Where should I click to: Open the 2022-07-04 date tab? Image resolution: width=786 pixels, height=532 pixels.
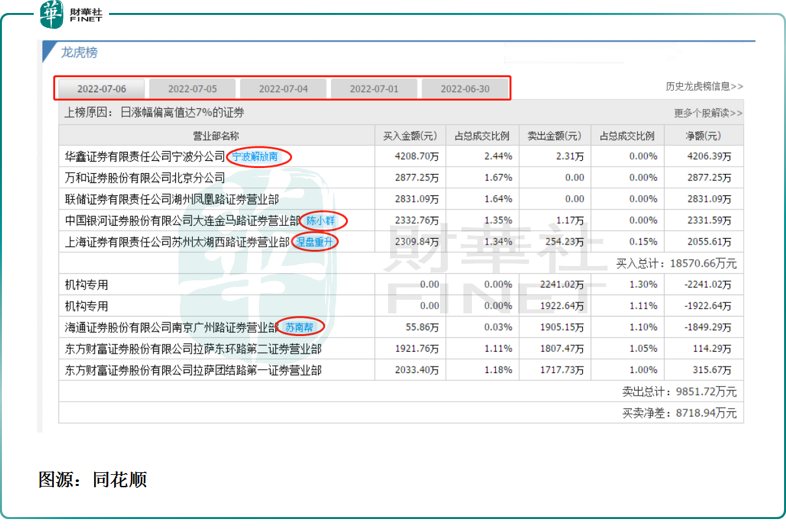tap(283, 89)
